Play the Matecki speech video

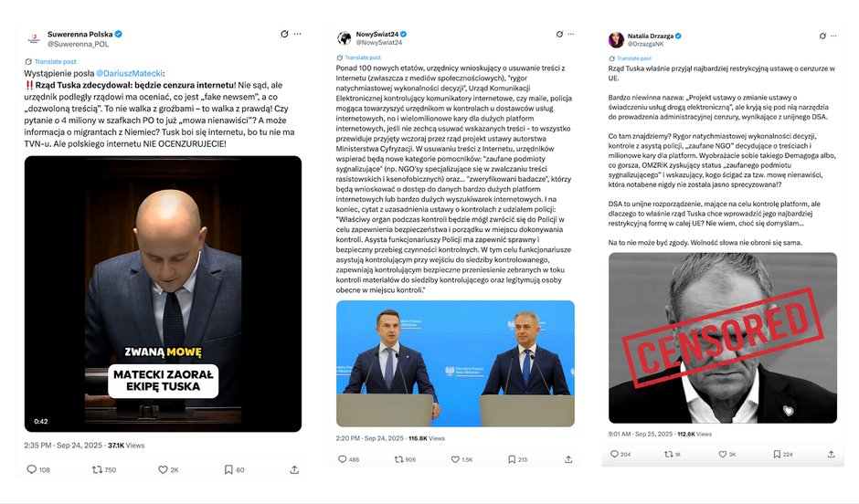[163, 294]
